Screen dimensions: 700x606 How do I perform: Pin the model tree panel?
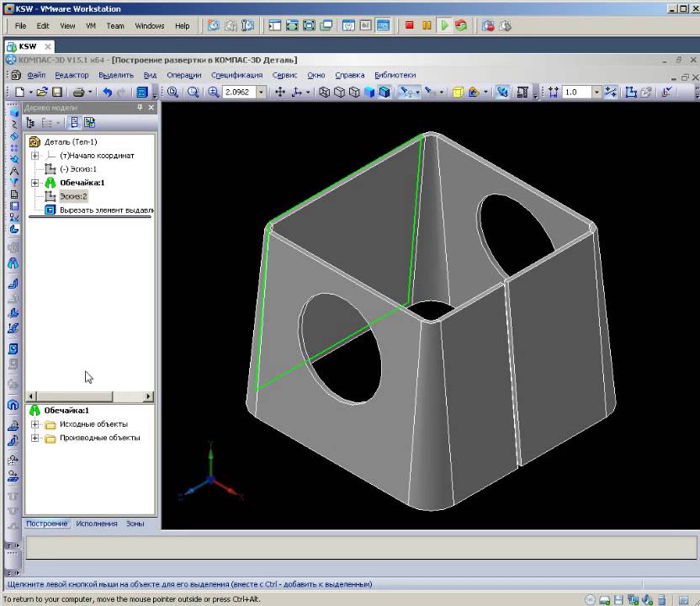[x=140, y=108]
